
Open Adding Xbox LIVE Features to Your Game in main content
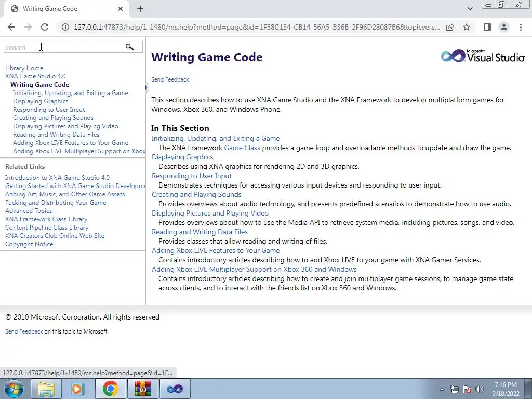click(216, 250)
